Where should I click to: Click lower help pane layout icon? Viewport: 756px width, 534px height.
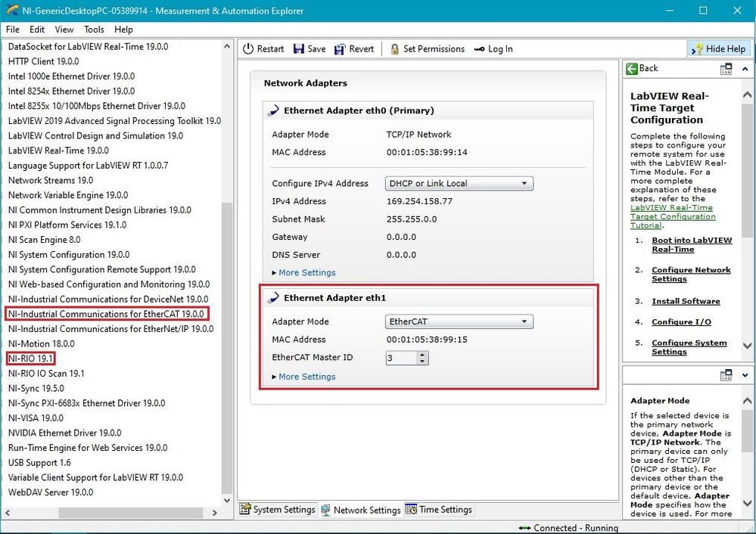[x=726, y=375]
